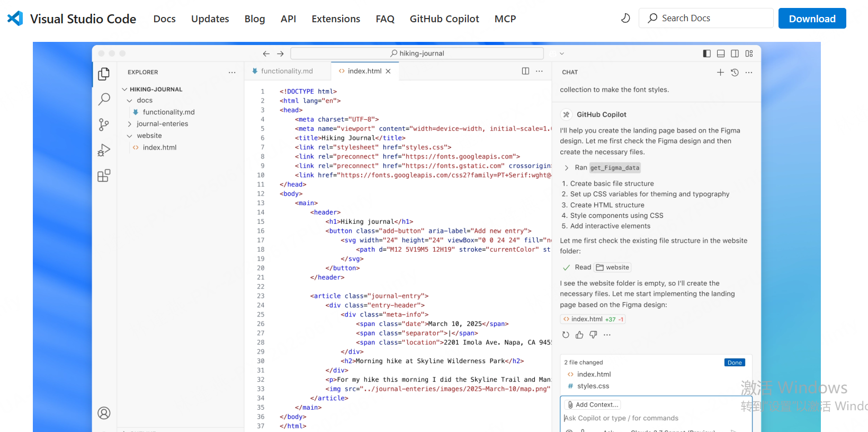This screenshot has height=432, width=868.
Task: Click line number 22 in the gutter
Action: tap(261, 287)
